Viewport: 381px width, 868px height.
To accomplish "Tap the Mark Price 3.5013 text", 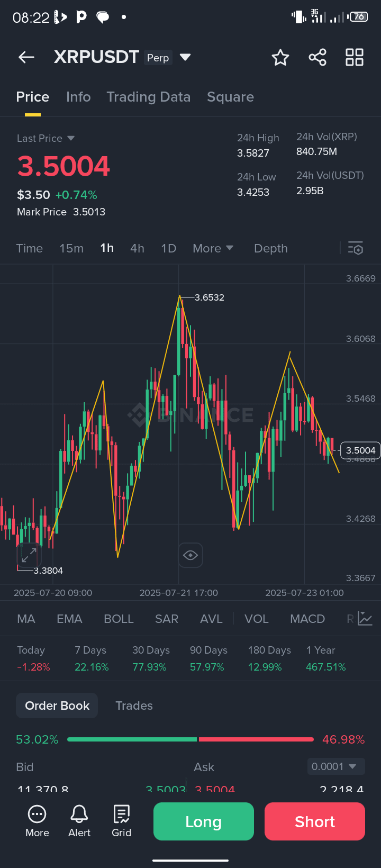I will (61, 212).
